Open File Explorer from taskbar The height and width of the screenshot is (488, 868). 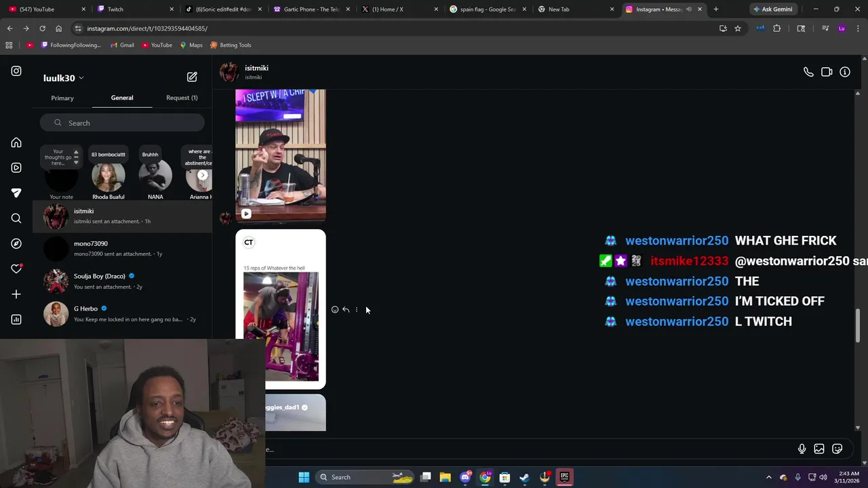click(445, 477)
